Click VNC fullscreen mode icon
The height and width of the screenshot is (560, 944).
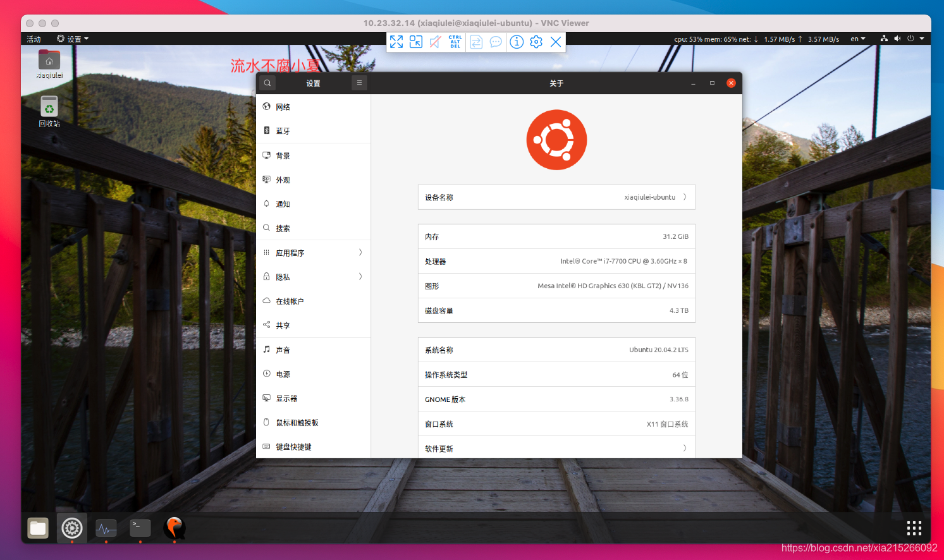point(396,42)
